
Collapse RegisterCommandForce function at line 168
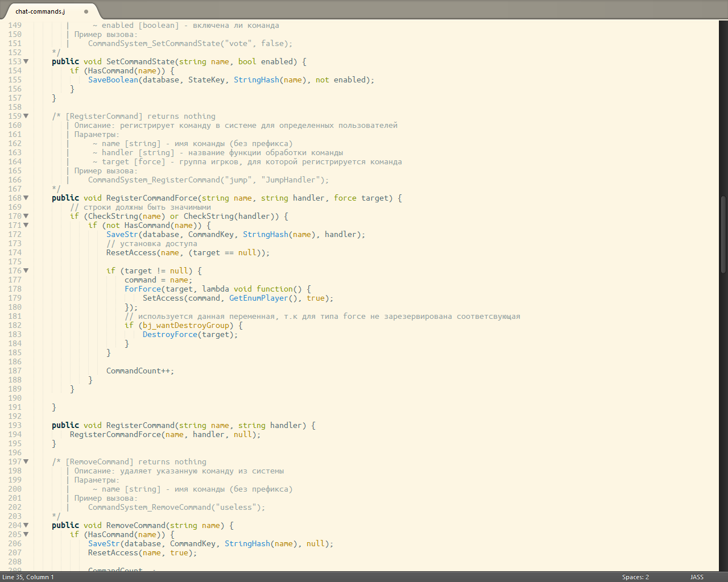(x=26, y=198)
